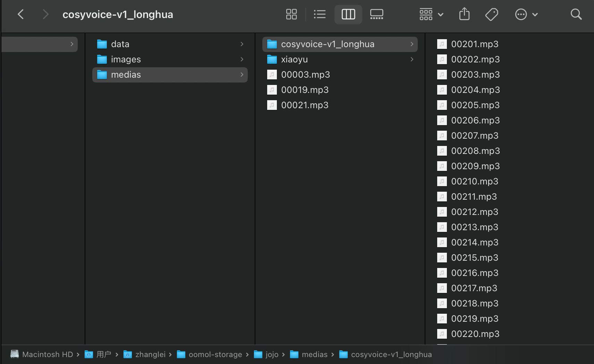Open the xiaoyu folder
Image resolution: width=594 pixels, height=364 pixels.
(294, 59)
